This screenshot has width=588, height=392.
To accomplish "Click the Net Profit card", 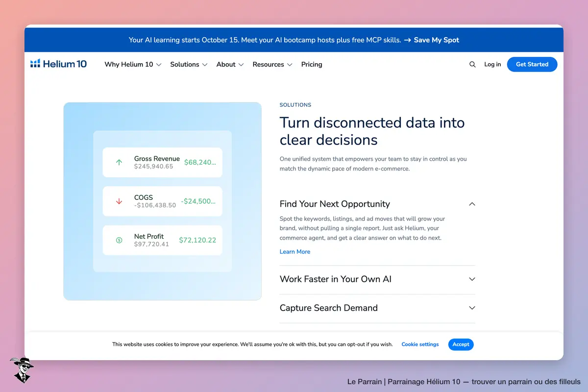I will coord(162,240).
